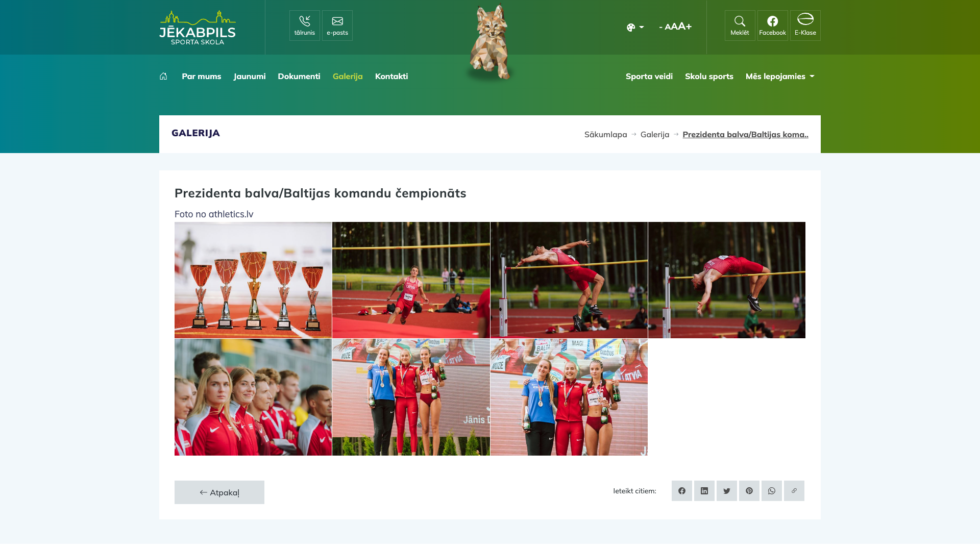The width and height of the screenshot is (980, 551).
Task: Open the trophies photo thumbnail
Action: pos(253,280)
